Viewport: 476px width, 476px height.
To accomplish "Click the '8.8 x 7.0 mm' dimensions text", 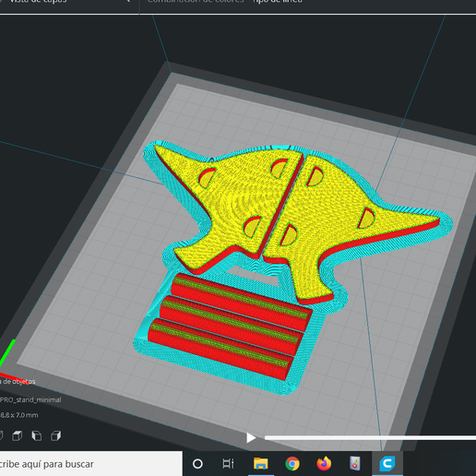I will [x=19, y=415].
